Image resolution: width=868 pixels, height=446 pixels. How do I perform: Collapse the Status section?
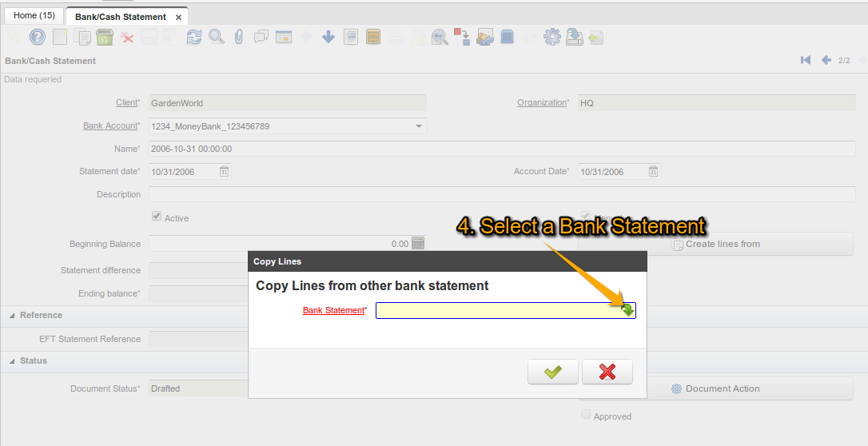pos(12,360)
